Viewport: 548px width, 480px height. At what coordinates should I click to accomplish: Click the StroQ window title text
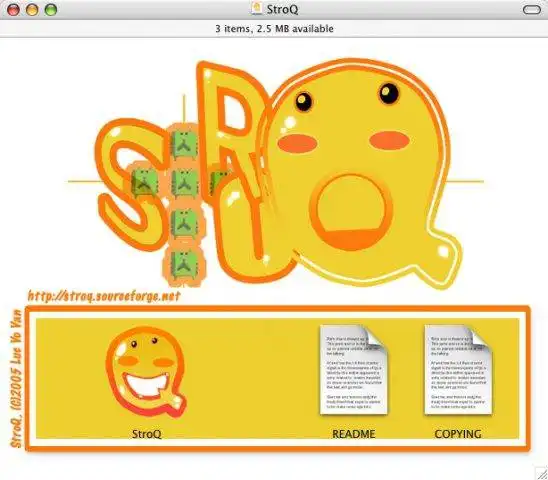coord(282,9)
